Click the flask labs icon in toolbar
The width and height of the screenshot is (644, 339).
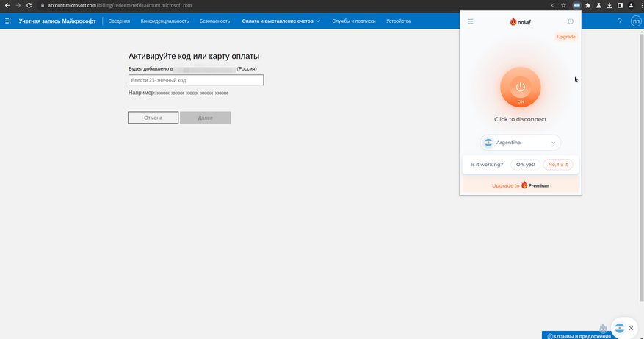coord(598,5)
